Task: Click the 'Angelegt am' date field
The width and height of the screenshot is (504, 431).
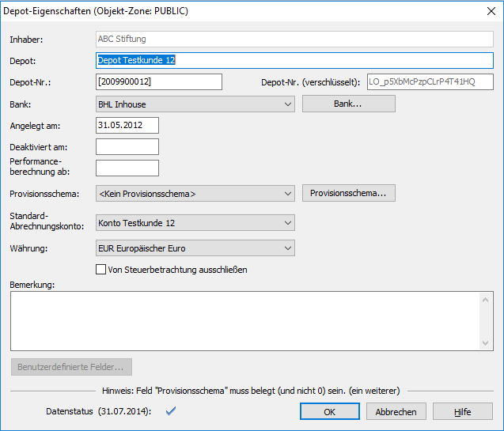Action: pos(127,125)
